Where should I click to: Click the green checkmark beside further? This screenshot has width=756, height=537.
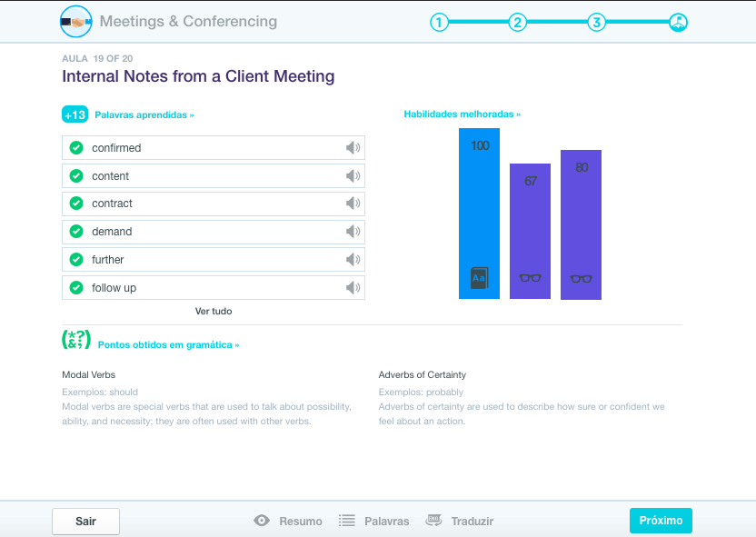tap(76, 259)
